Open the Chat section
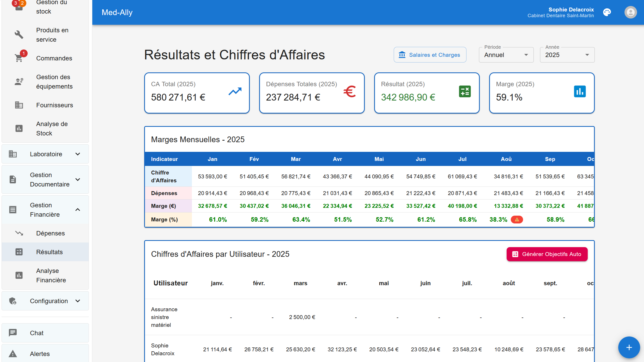Viewport: 644px width, 362px height. click(45, 333)
